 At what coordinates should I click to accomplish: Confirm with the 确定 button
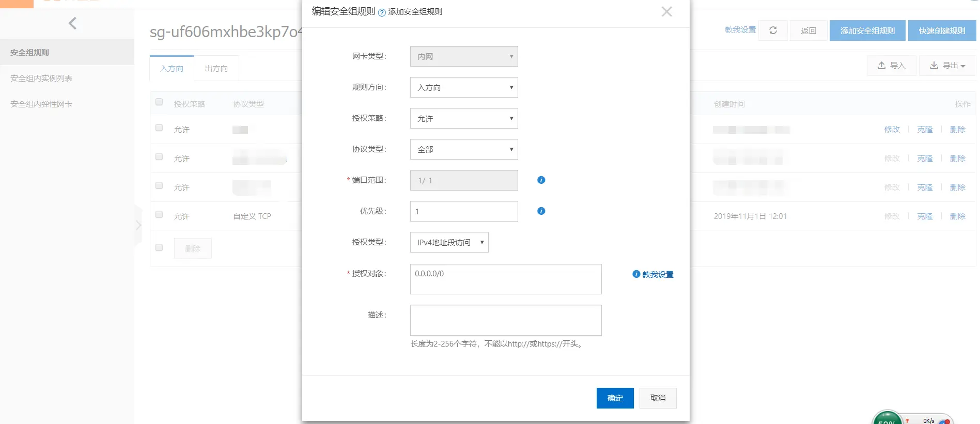click(x=615, y=398)
